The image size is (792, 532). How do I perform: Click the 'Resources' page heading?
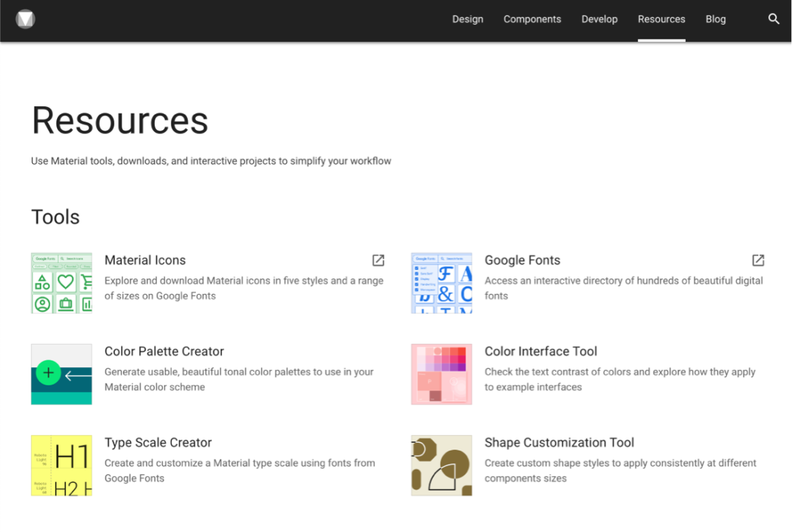coord(120,121)
